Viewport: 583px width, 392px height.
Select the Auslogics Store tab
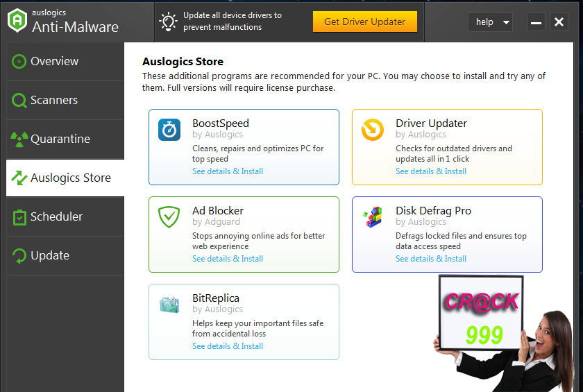point(65,178)
